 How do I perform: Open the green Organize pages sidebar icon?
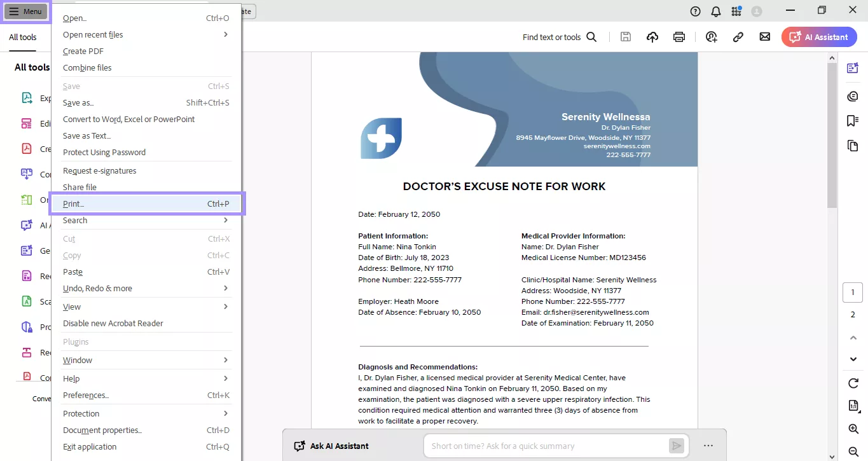pyautogui.click(x=27, y=200)
